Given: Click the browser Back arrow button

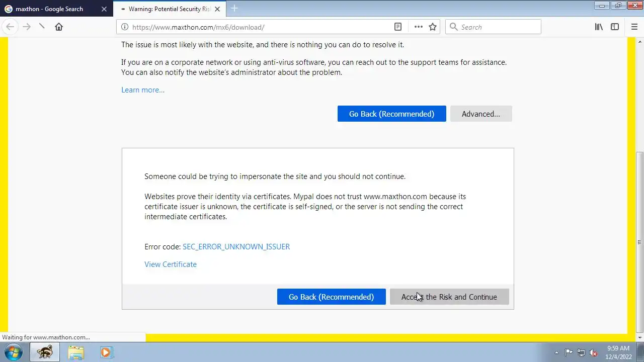Looking at the screenshot, I should (10, 27).
